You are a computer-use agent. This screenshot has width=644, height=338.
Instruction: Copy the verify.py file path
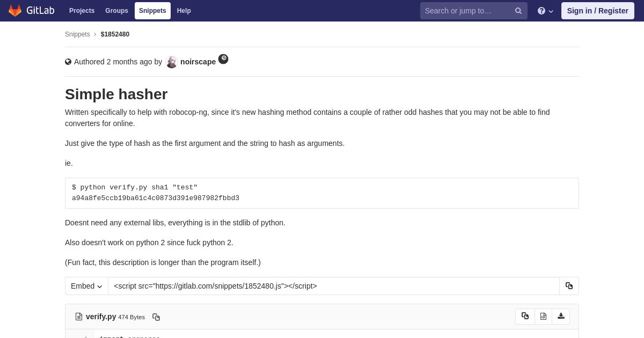156,317
